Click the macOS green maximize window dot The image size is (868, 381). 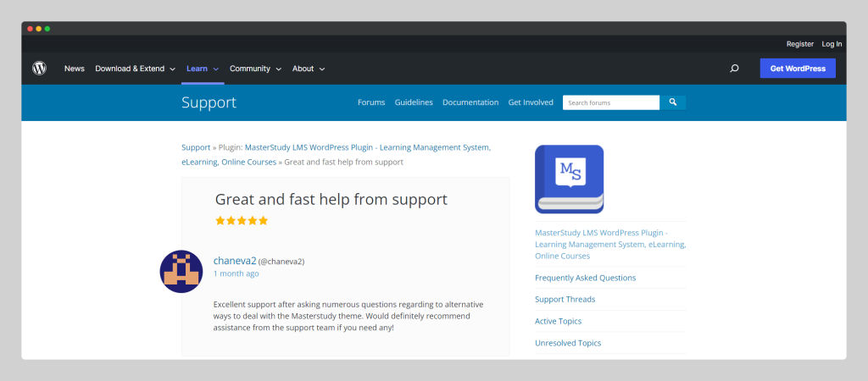(47, 29)
